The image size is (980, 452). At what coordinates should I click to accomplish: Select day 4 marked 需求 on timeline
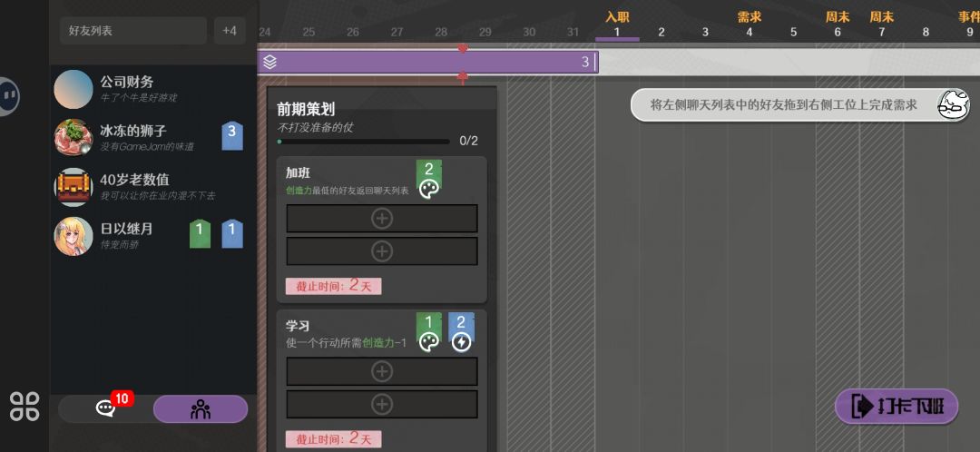[x=750, y=25]
